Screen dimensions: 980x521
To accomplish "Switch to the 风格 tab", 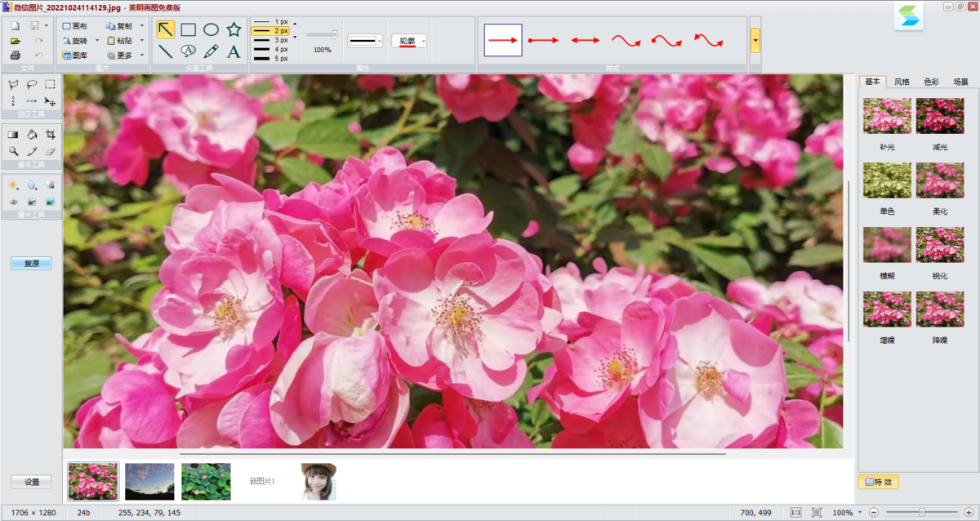I will tap(902, 82).
